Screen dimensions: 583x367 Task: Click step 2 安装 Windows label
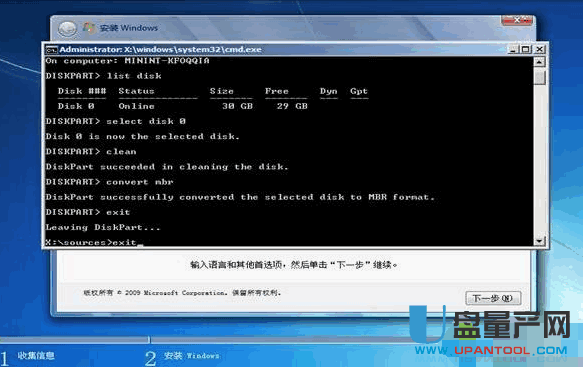coord(192,356)
